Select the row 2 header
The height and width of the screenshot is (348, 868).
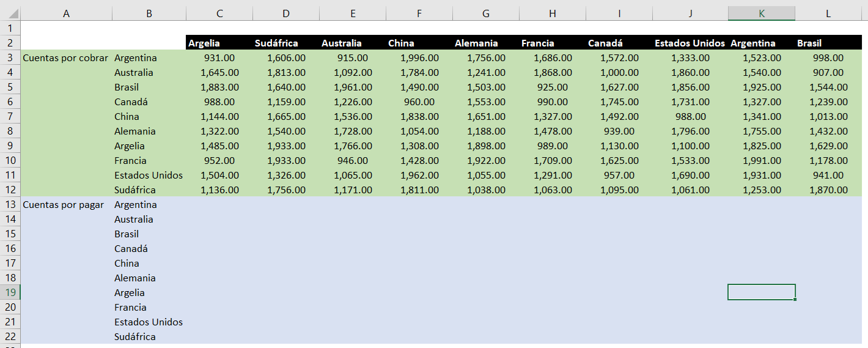point(10,43)
